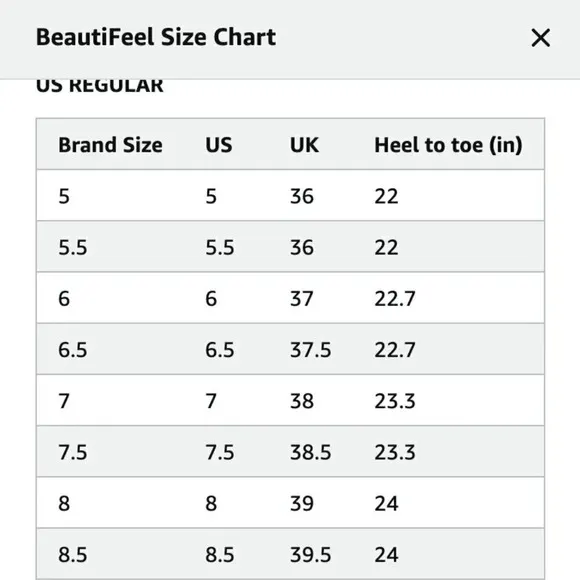Click the brand size 8 cell
The height and width of the screenshot is (580, 580).
click(64, 503)
